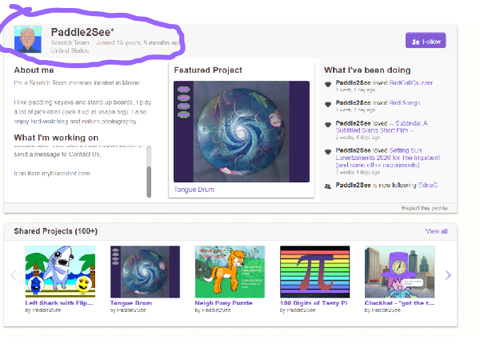Screen dimensions: 480x360
Task: Click the Paddle2See profile avatar
Action: [x=28, y=39]
